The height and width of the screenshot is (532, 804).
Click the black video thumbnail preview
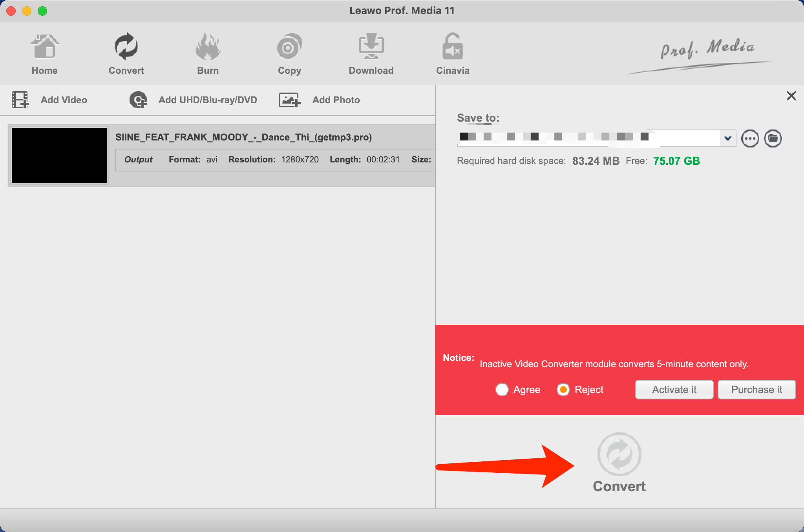pos(59,155)
